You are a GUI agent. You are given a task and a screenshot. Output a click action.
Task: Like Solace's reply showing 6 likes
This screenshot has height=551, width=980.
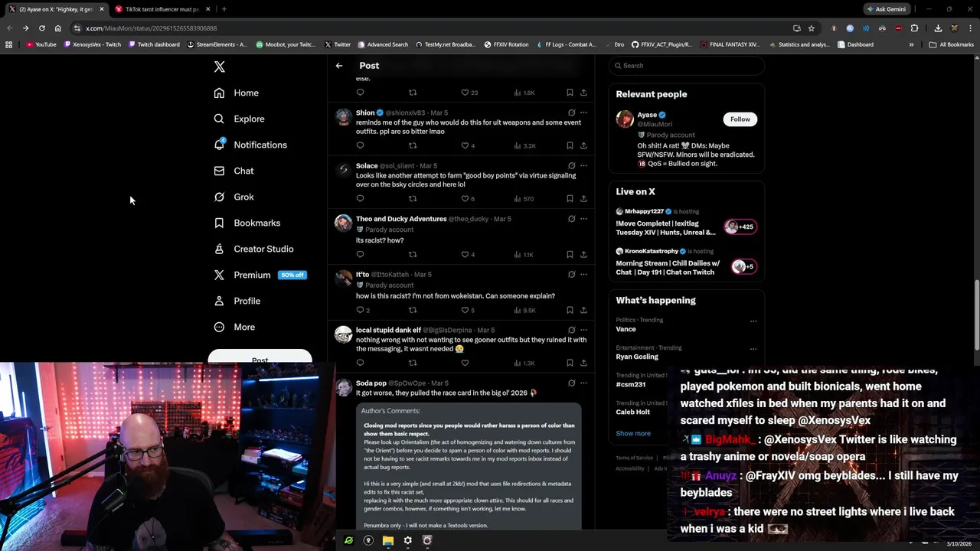point(469,199)
